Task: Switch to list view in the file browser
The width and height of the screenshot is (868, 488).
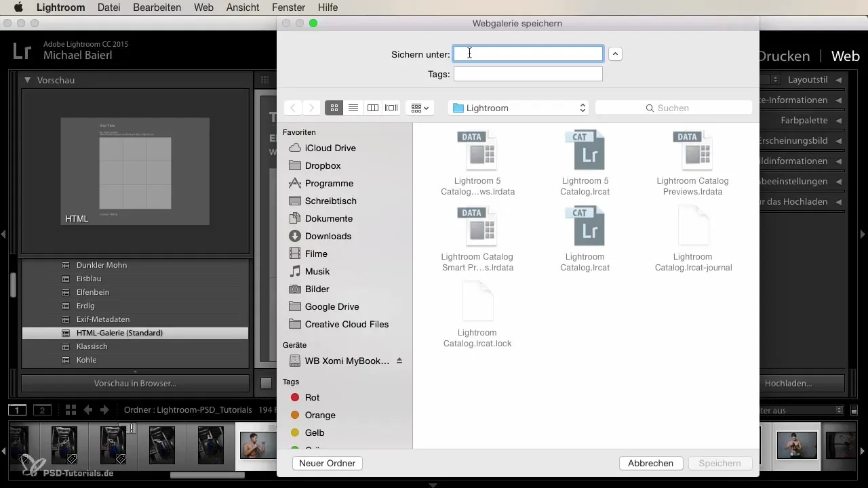Action: (353, 108)
